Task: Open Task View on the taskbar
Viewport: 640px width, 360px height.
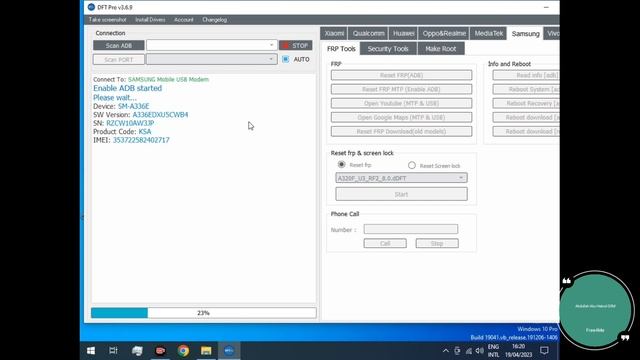Action: click(x=113, y=351)
